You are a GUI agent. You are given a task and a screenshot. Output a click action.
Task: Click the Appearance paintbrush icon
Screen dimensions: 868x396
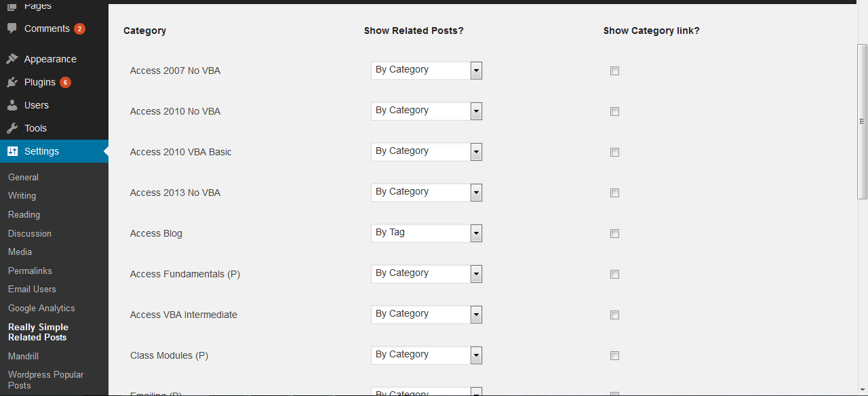click(12, 59)
